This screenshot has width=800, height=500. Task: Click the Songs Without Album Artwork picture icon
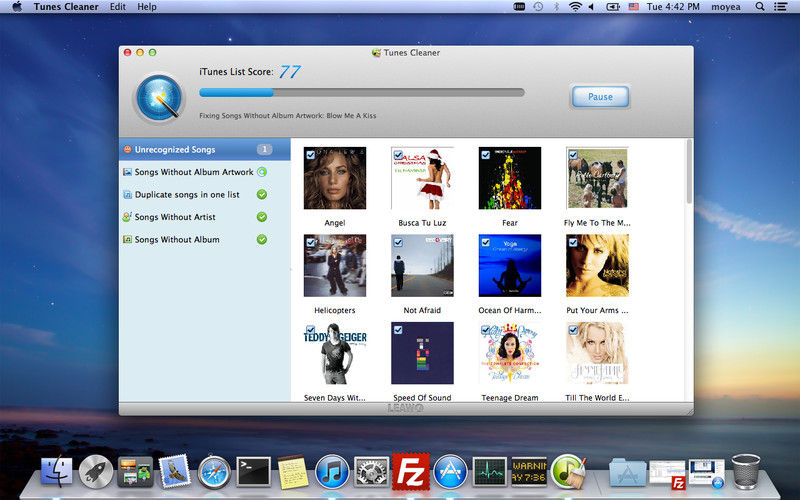coord(127,172)
